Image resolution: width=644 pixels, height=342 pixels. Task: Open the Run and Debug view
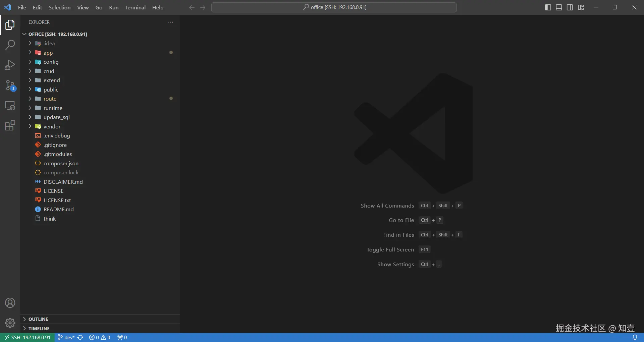10,65
